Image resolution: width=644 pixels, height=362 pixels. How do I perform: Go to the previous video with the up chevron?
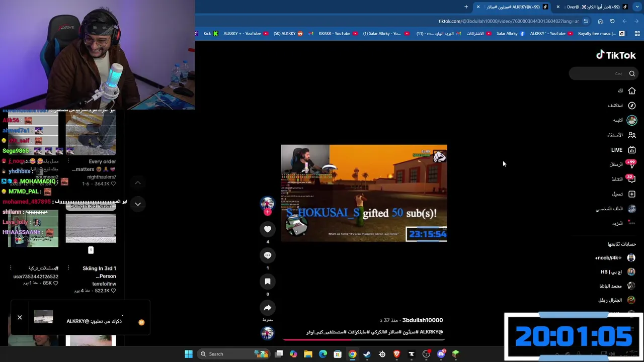[138, 183]
